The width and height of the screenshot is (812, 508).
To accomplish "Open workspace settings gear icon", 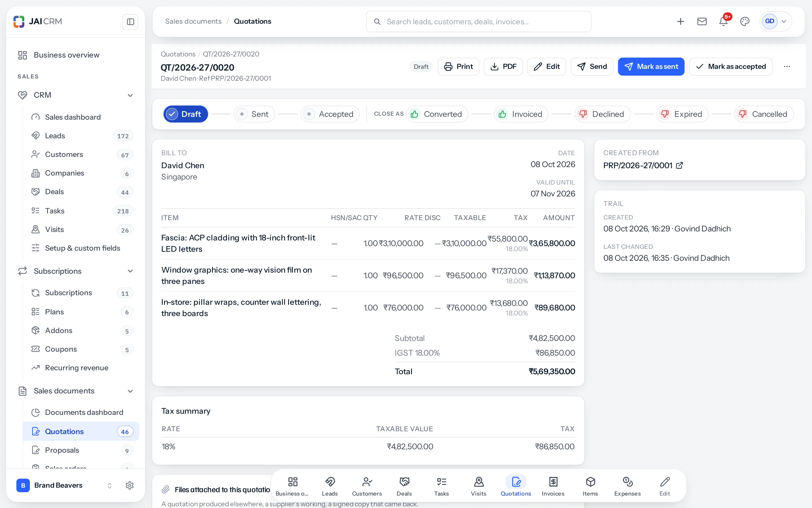I will [129, 485].
